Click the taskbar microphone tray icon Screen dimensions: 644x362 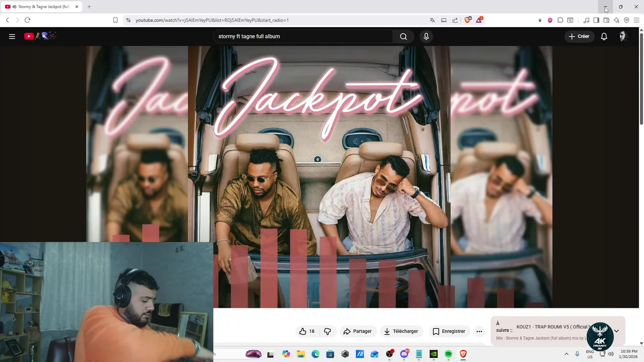point(577,354)
